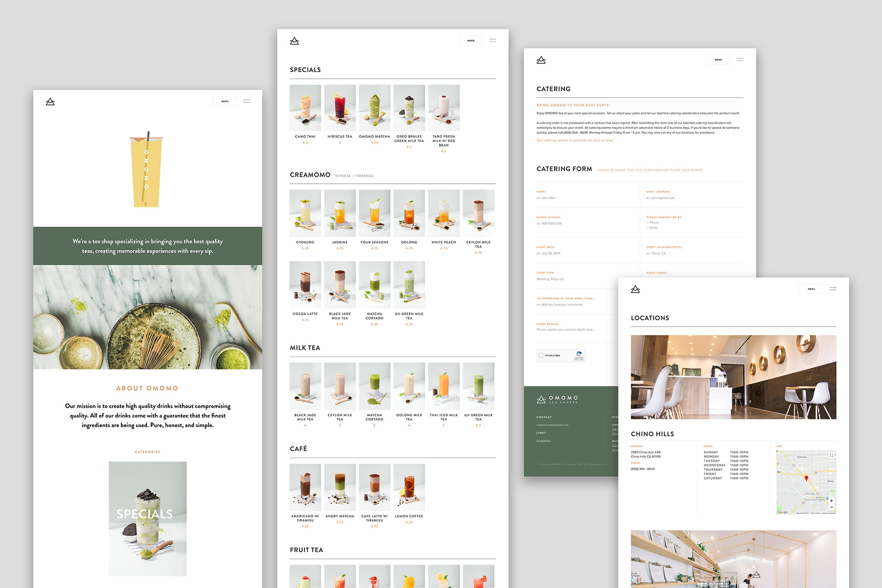Select Email as contact method
Screen dimensions: 882x588
(x=648, y=228)
